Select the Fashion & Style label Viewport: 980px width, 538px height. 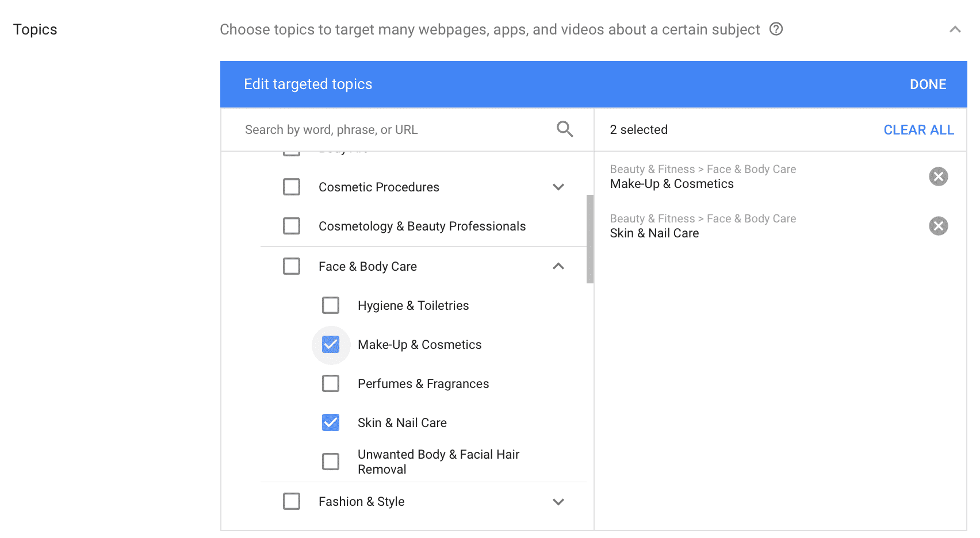(361, 502)
